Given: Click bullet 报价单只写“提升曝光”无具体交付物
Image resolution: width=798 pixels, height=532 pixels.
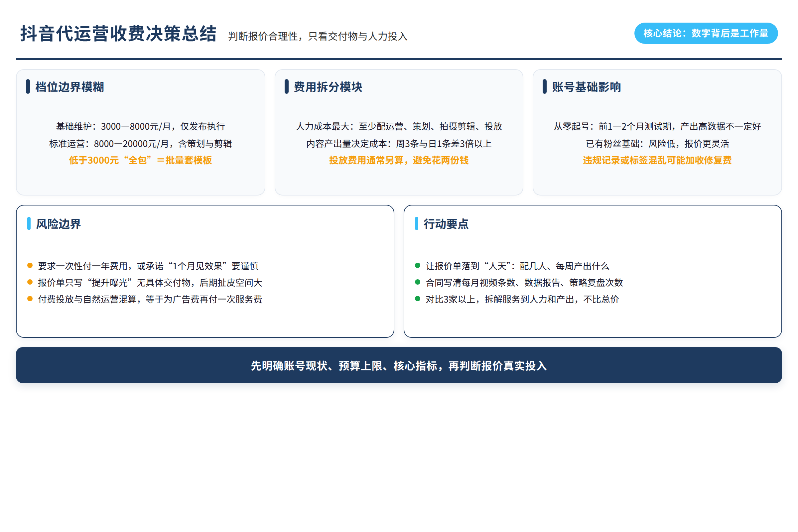Looking at the screenshot, I should coord(150,283).
